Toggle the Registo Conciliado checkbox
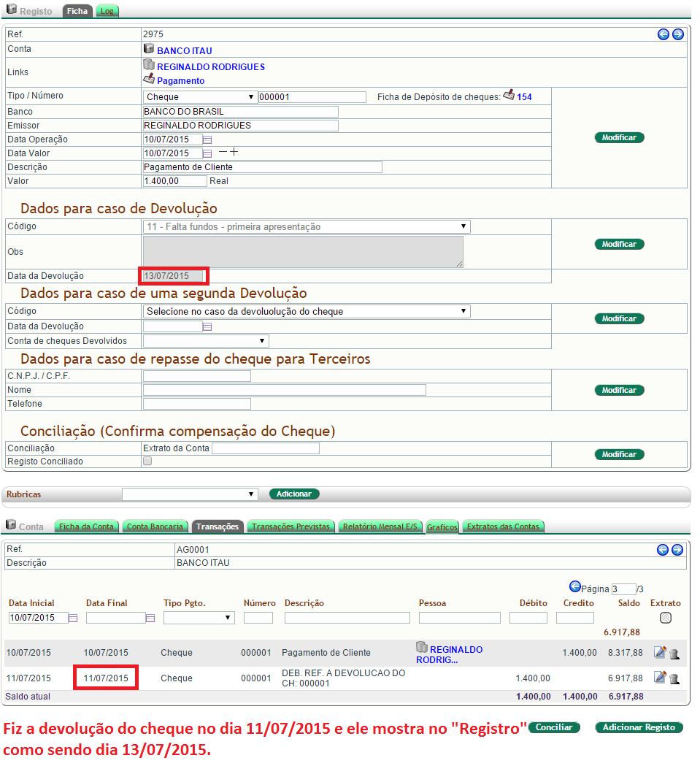The height and width of the screenshot is (766, 700). click(x=147, y=461)
